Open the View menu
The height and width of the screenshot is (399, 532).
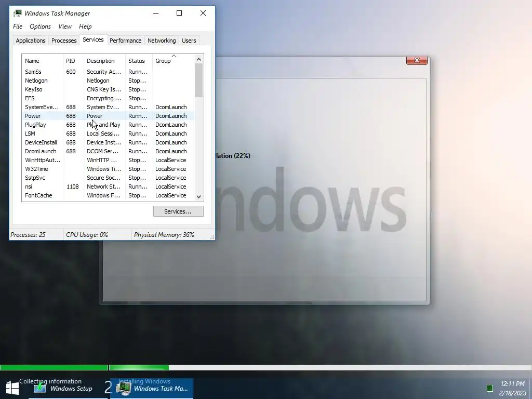[x=65, y=26]
